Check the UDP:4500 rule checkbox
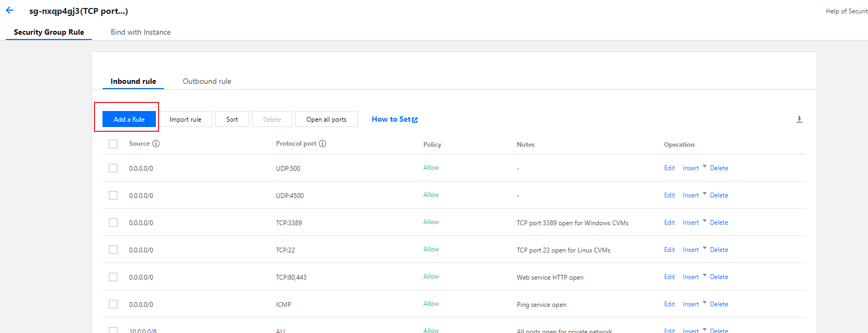This screenshot has height=333, width=868. pyautogui.click(x=113, y=195)
